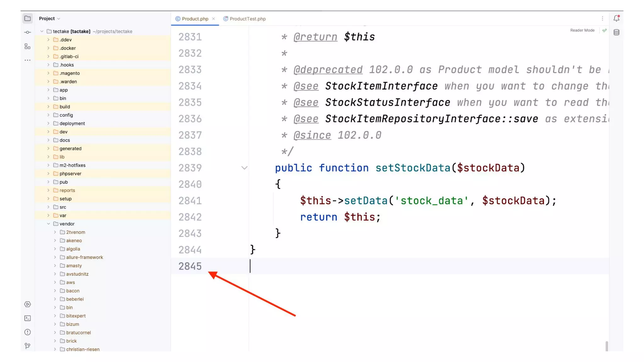Open the Structure tool window icon
The height and width of the screenshot is (362, 644).
28,47
